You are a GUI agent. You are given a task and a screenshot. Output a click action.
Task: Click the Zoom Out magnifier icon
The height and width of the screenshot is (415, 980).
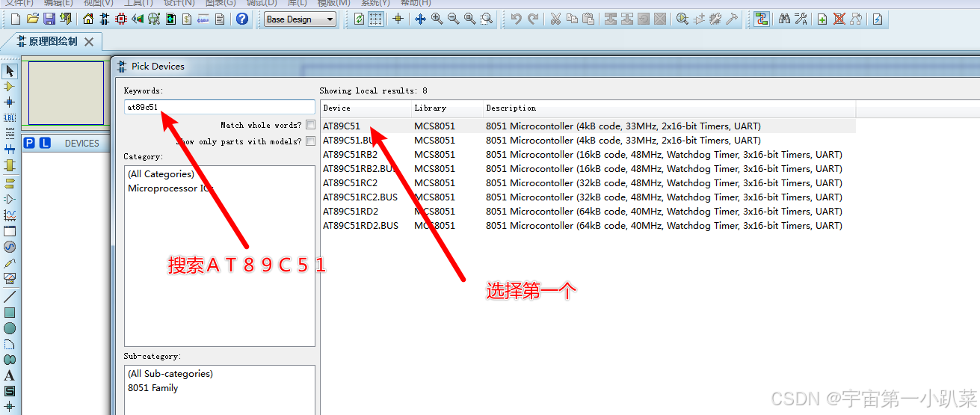coord(453,19)
